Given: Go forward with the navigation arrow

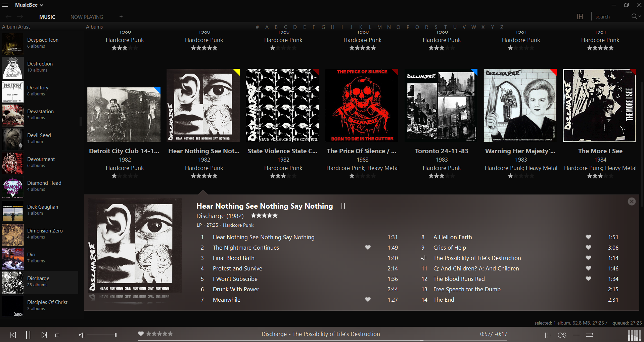Looking at the screenshot, I should pos(20,17).
